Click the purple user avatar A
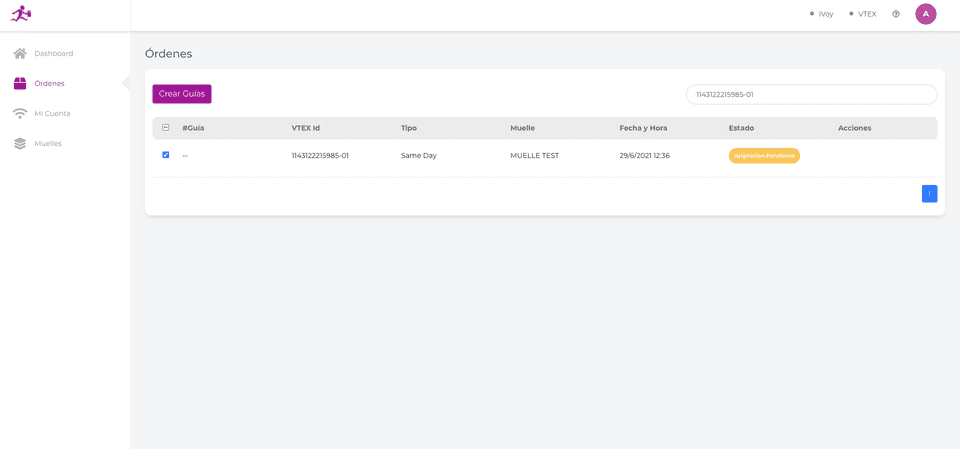 [926, 14]
